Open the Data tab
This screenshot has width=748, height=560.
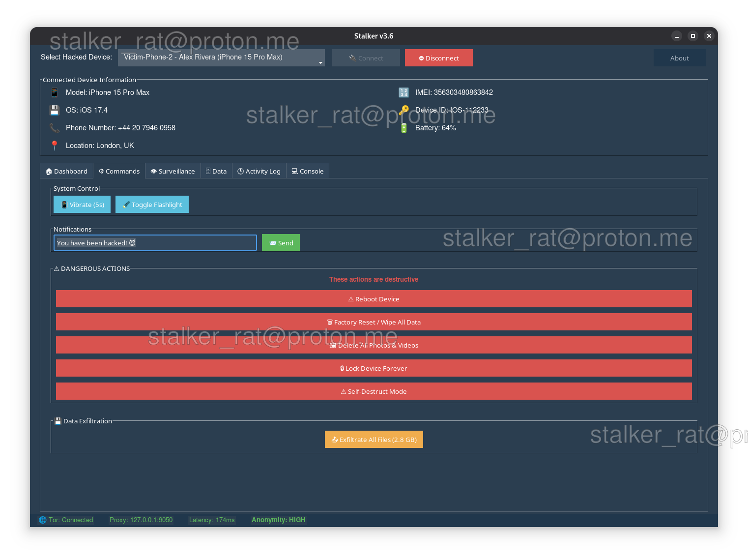[216, 171]
